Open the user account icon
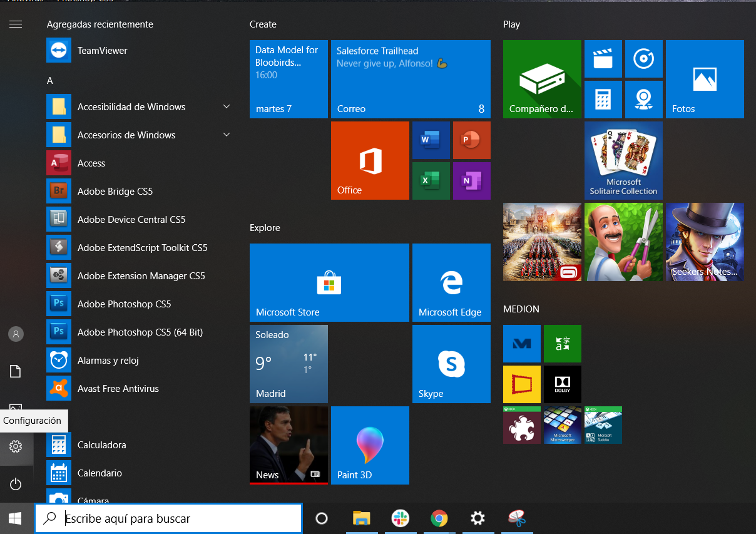This screenshot has width=756, height=534. 16,334
